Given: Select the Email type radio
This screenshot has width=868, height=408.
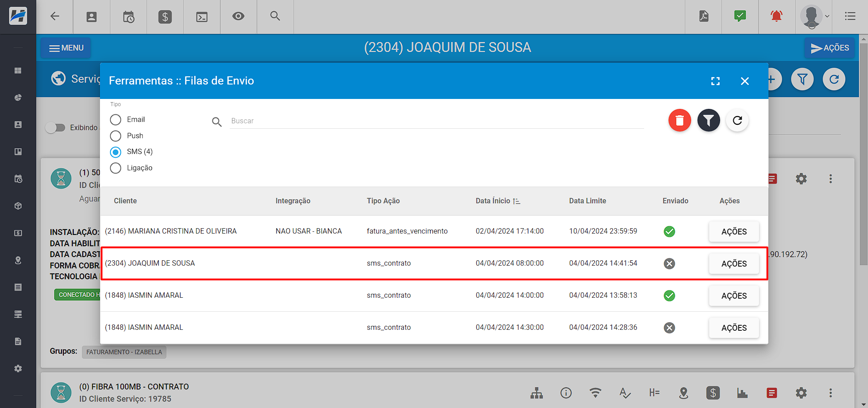Looking at the screenshot, I should coord(116,120).
